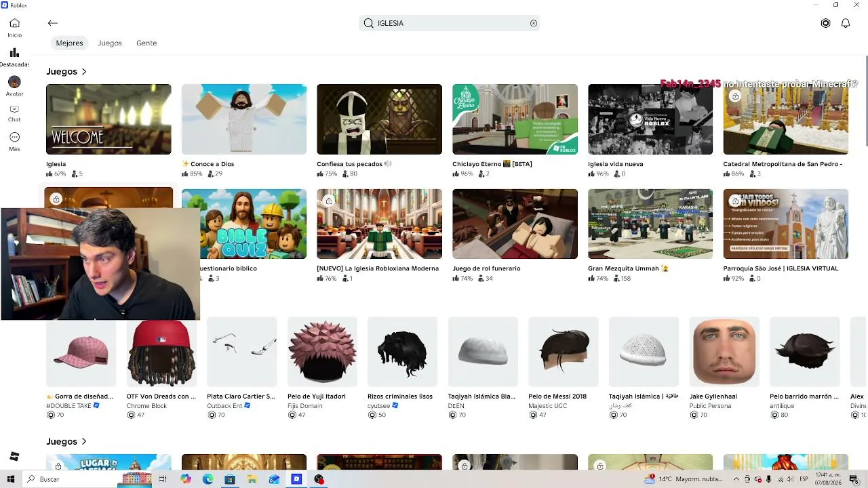Click the Outback Ent creator name
Viewport: 868px width, 488px height.
[x=224, y=406]
